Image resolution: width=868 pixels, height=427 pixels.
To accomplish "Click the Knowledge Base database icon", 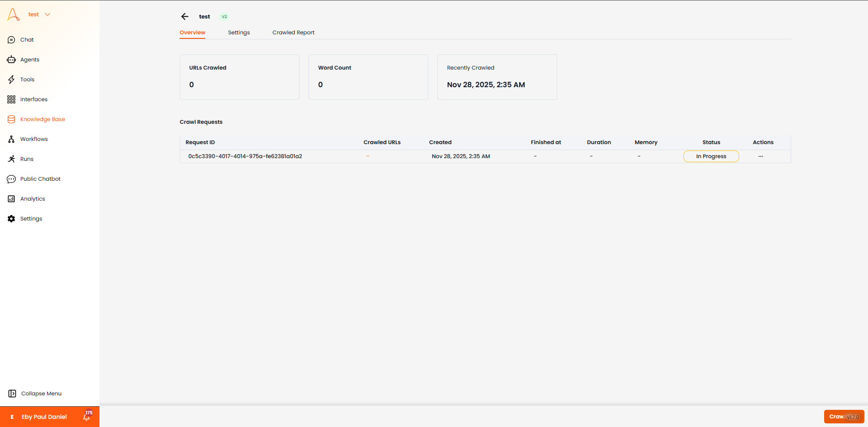I will click(11, 119).
